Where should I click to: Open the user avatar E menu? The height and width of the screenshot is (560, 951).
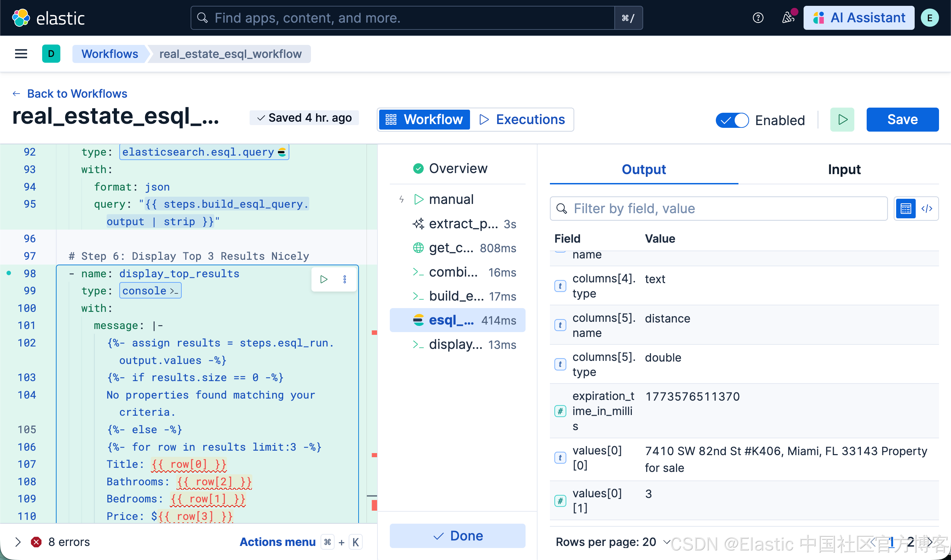(x=929, y=18)
